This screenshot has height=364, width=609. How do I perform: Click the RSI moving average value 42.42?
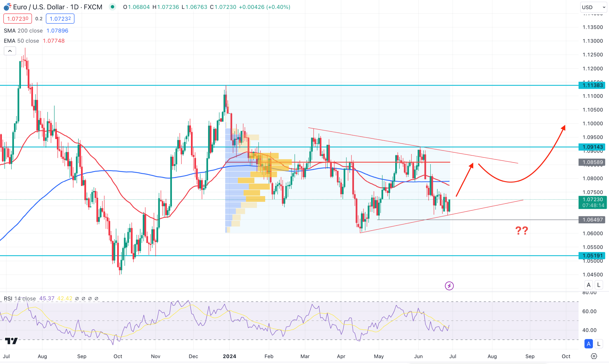click(65, 298)
